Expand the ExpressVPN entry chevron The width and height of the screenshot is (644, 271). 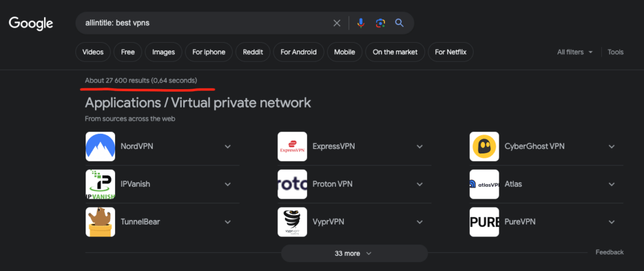[419, 147]
